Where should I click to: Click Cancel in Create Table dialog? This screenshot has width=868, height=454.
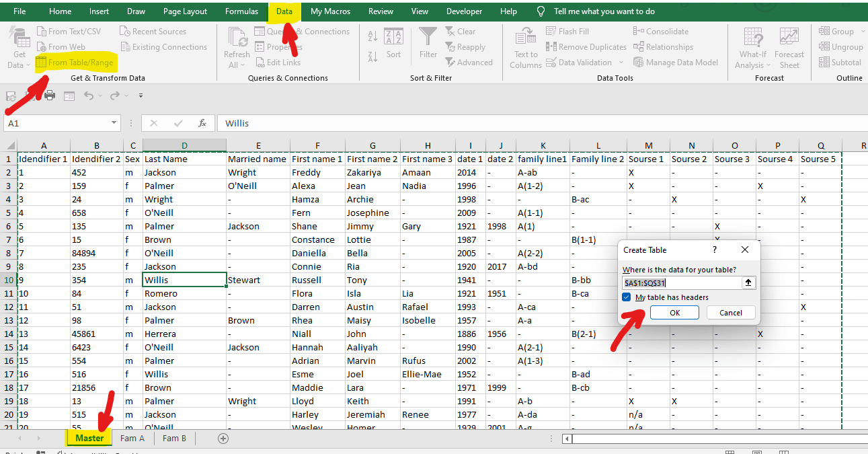(731, 313)
